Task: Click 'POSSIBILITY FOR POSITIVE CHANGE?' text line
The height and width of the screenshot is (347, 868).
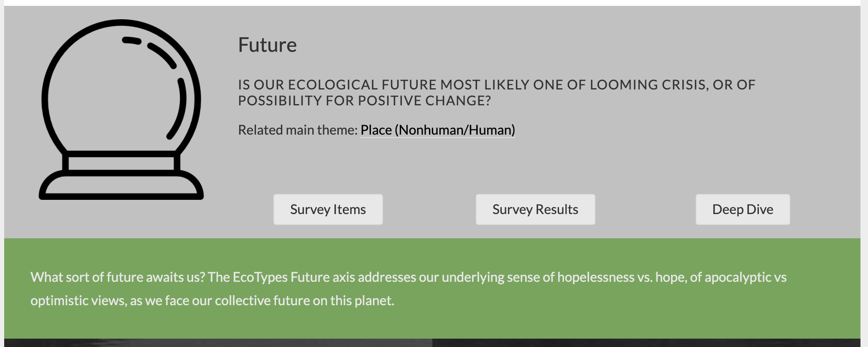Action: click(365, 101)
